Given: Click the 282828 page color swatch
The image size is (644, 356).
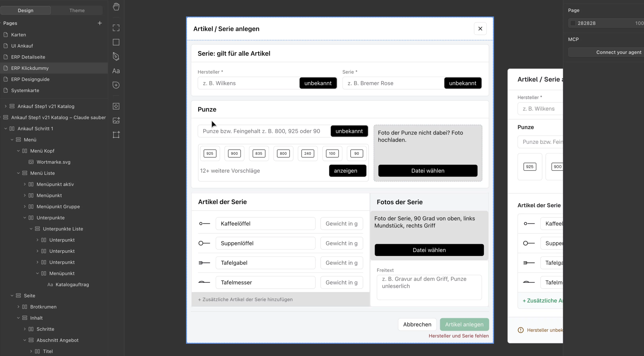Looking at the screenshot, I should click(x=573, y=23).
